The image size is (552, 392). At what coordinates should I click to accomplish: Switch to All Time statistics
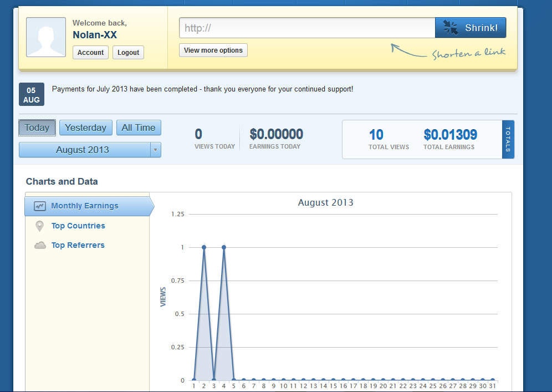tap(139, 128)
